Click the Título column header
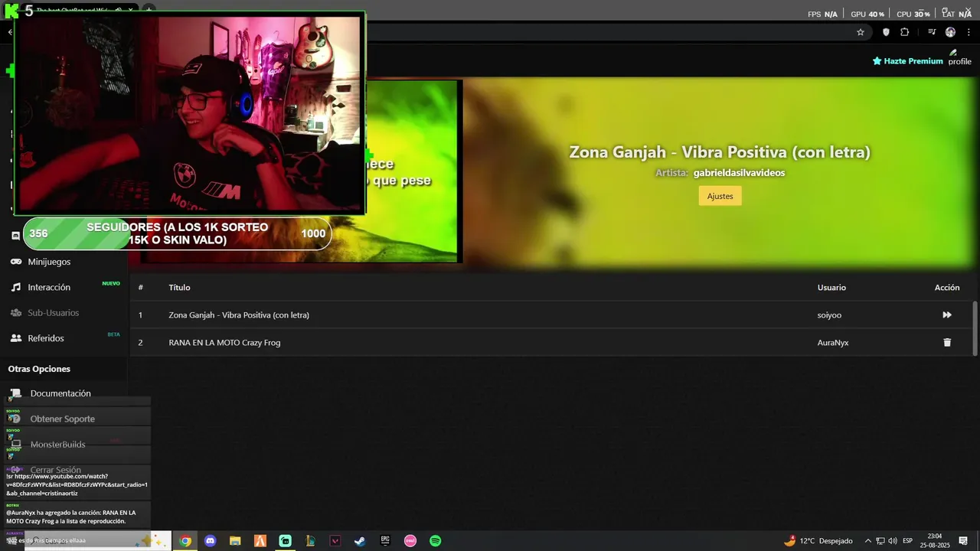 tap(179, 288)
